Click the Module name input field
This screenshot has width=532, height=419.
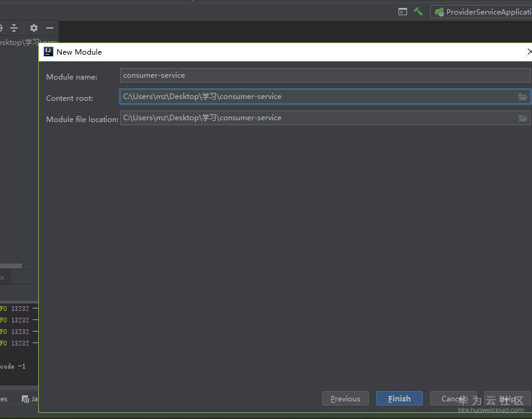325,75
